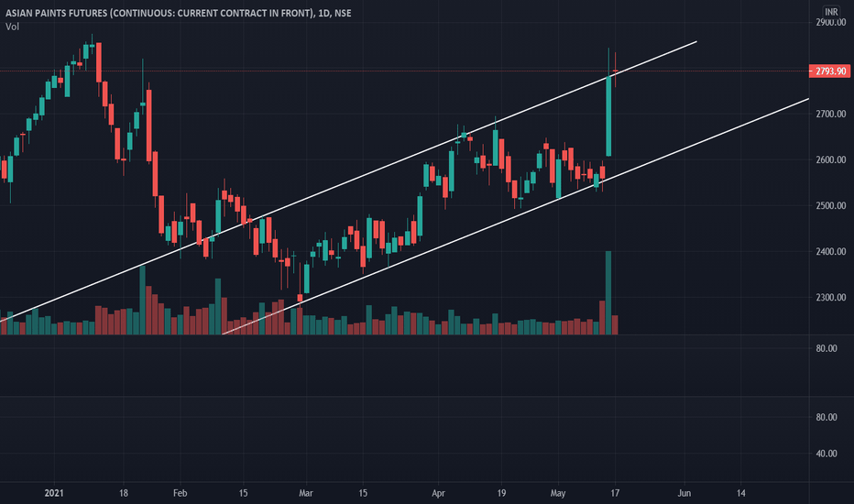854x504 pixels.
Task: Click the tallest green volume bar
Action: point(608,292)
